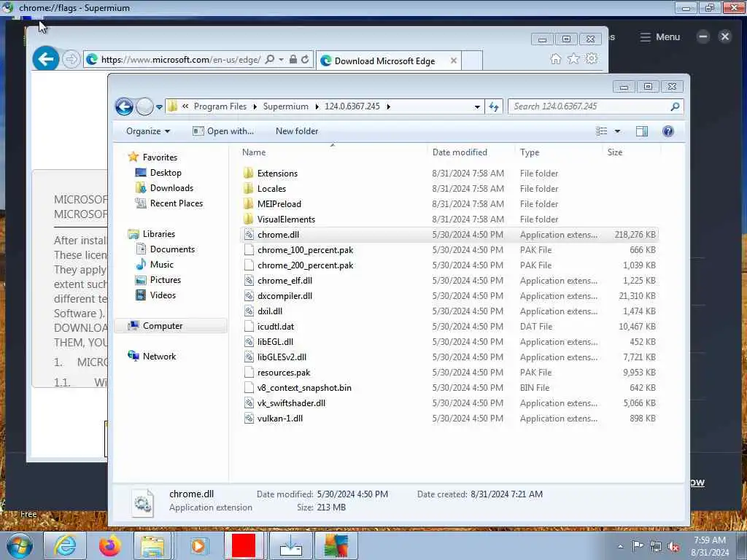Open the Organize menu
Image resolution: width=747 pixels, height=560 pixels.
(x=147, y=131)
